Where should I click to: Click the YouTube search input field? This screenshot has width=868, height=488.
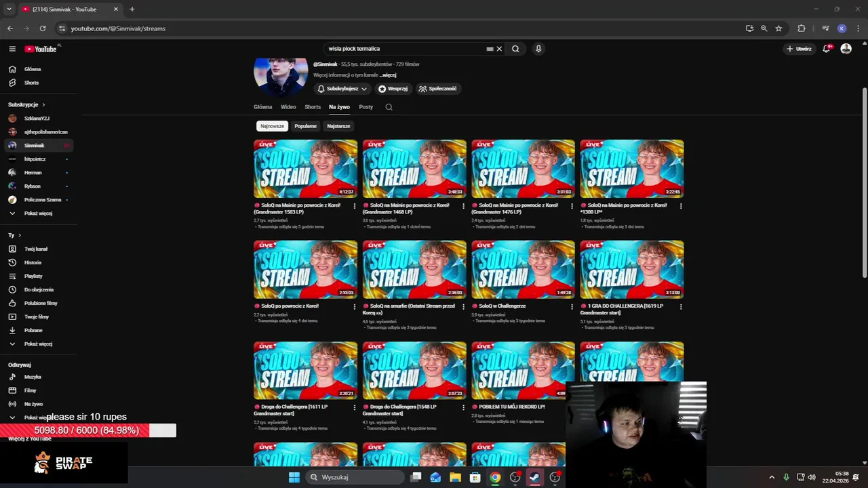click(x=406, y=49)
